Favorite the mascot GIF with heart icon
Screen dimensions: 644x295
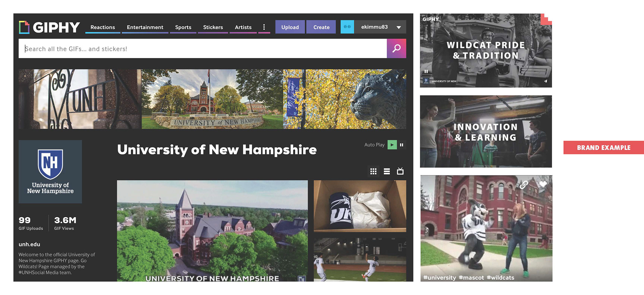point(543,184)
